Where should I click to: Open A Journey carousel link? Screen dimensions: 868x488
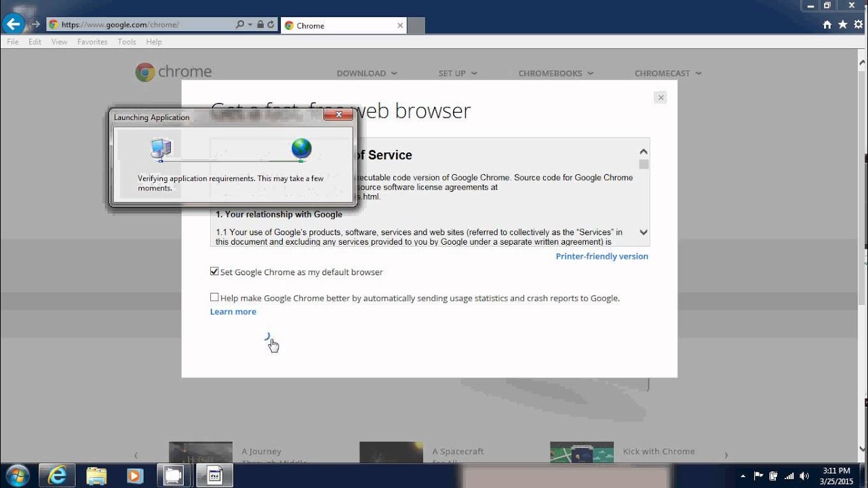click(262, 451)
